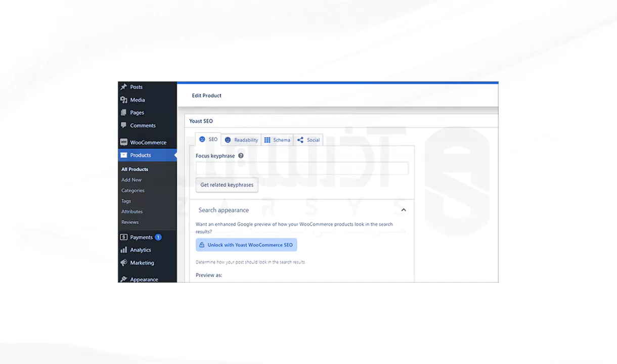Focus the Focus keyphrase input field
Image resolution: width=617 pixels, height=364 pixels.
(x=302, y=168)
